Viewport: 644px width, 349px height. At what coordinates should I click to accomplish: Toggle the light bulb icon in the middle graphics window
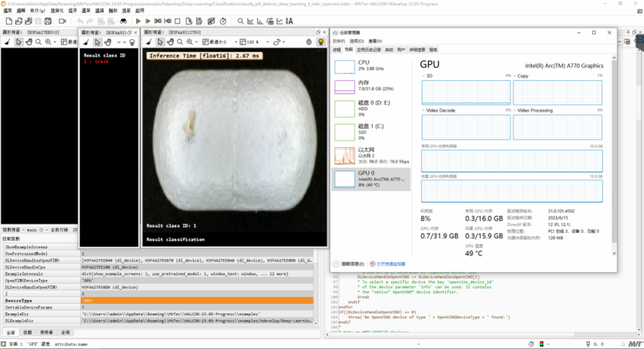(132, 42)
